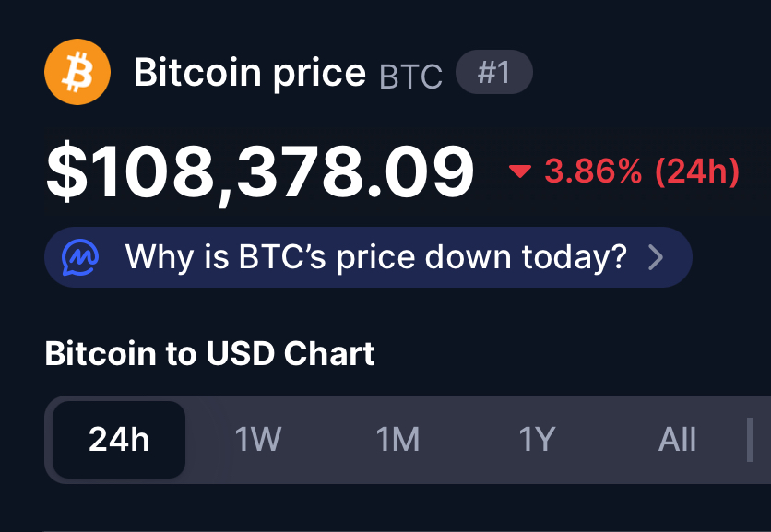This screenshot has height=532, width=771.
Task: Click the vertical divider after the All tab
Action: (749, 440)
